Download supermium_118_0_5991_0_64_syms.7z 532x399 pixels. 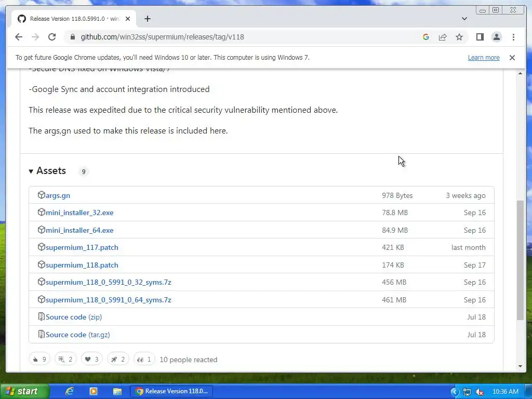[108, 300]
